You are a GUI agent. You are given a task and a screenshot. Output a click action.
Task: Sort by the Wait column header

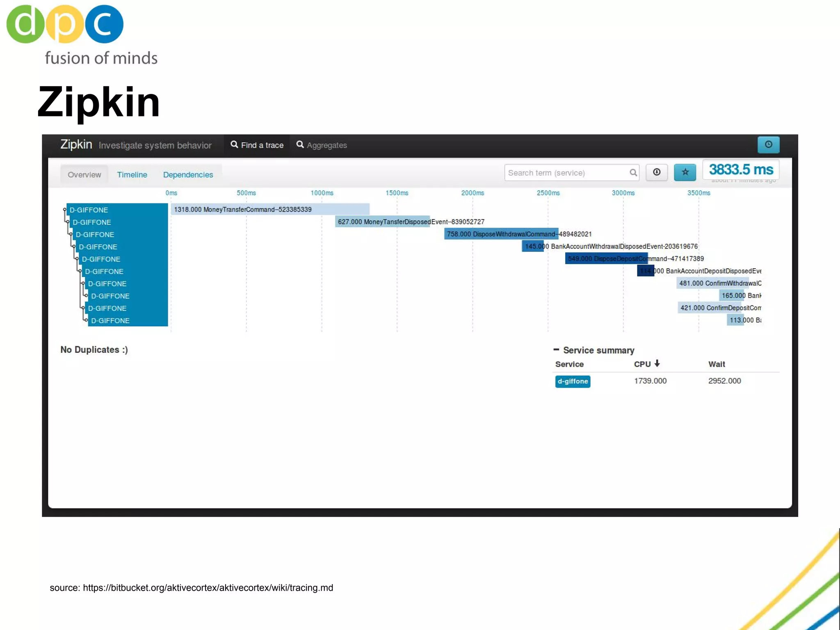pyautogui.click(x=717, y=364)
